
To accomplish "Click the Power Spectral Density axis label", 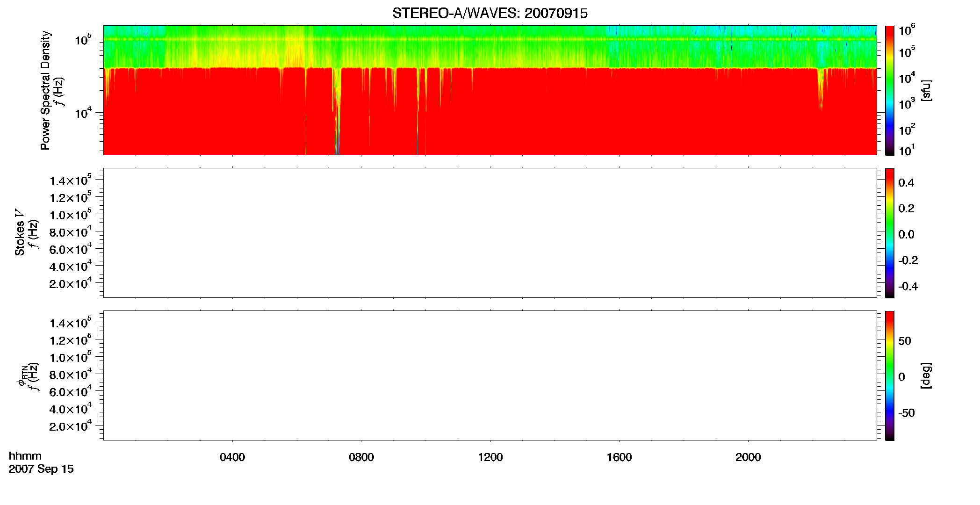I will [x=45, y=90].
